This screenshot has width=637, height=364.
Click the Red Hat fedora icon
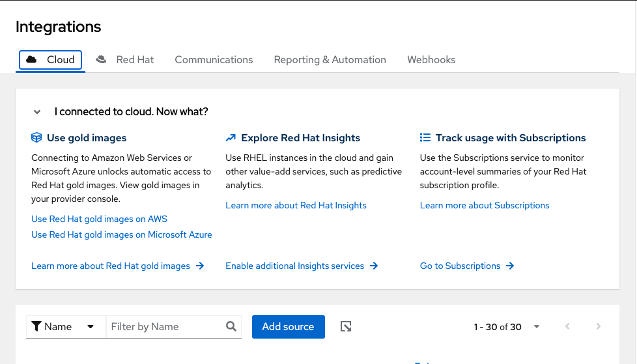[101, 59]
